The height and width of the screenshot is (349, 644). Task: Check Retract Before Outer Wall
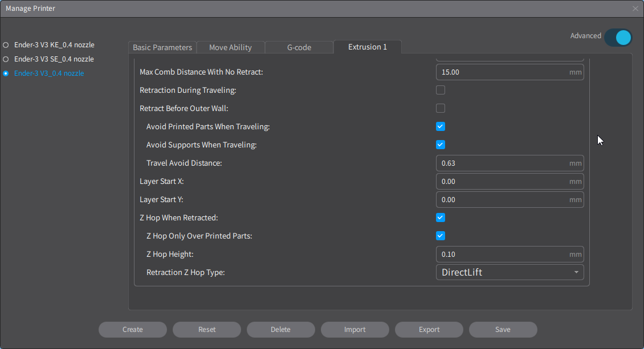441,108
